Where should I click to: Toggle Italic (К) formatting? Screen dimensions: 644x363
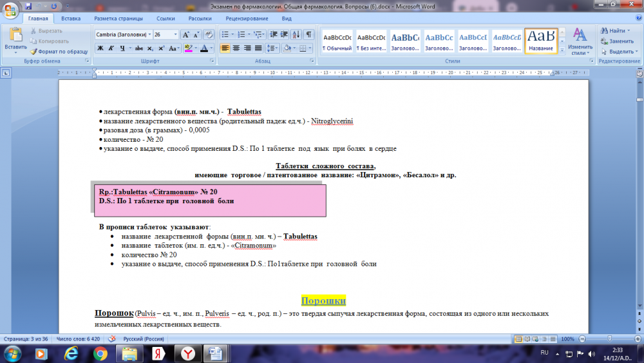111,48
